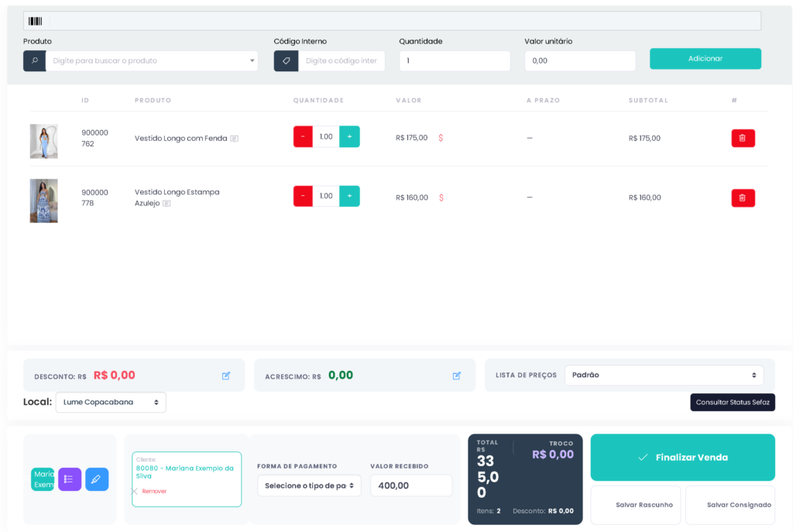Decrease quantity of Vestido Longo com Fenda

point(303,136)
